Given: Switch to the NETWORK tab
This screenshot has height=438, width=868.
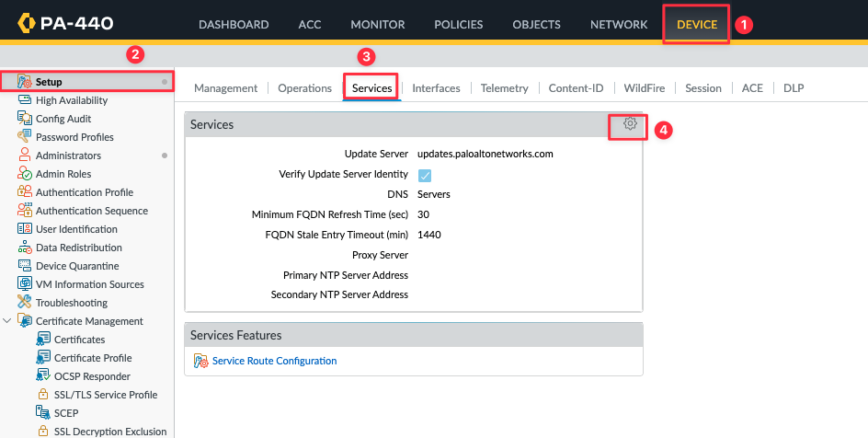Looking at the screenshot, I should pyautogui.click(x=619, y=24).
